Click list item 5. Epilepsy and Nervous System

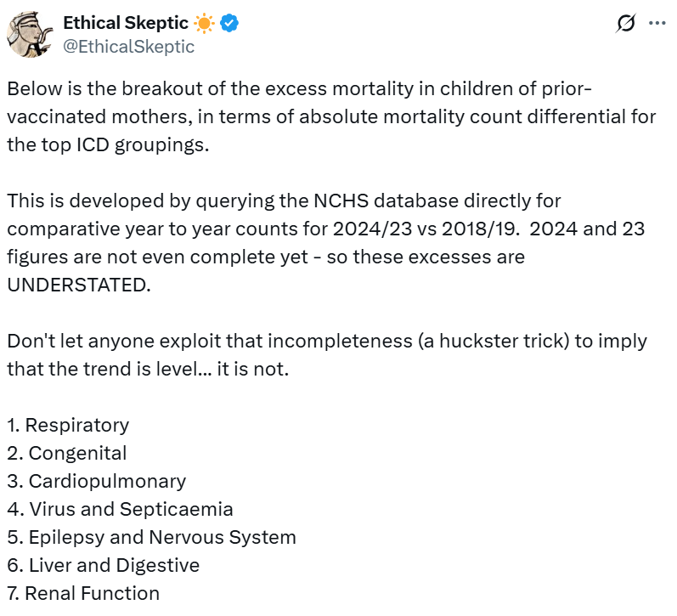[x=151, y=537]
